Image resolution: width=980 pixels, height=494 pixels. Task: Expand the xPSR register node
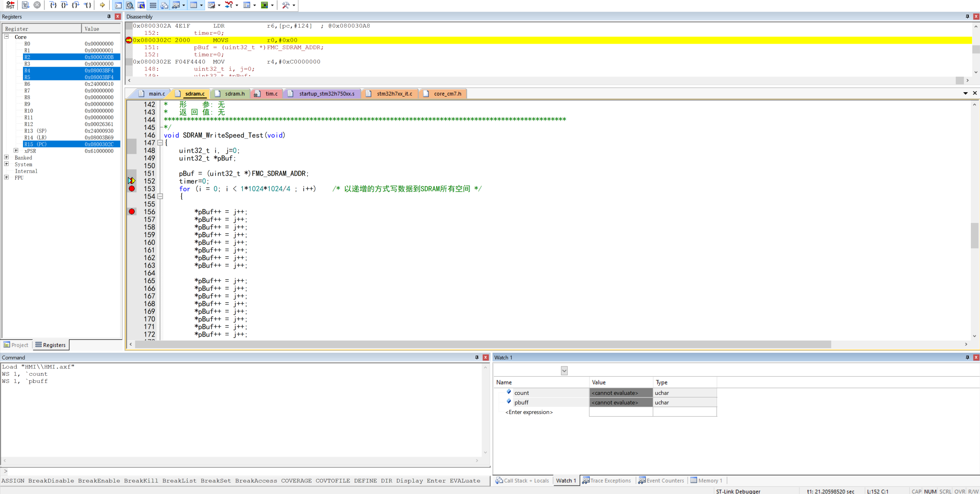point(16,150)
